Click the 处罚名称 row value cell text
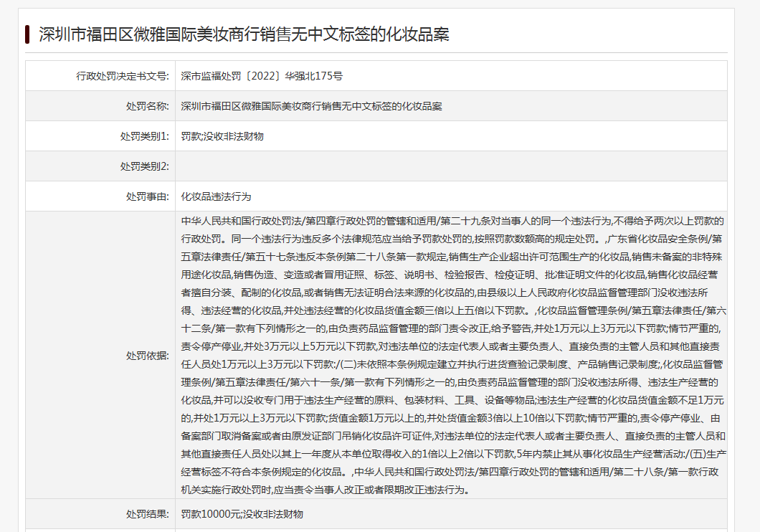 coord(311,106)
